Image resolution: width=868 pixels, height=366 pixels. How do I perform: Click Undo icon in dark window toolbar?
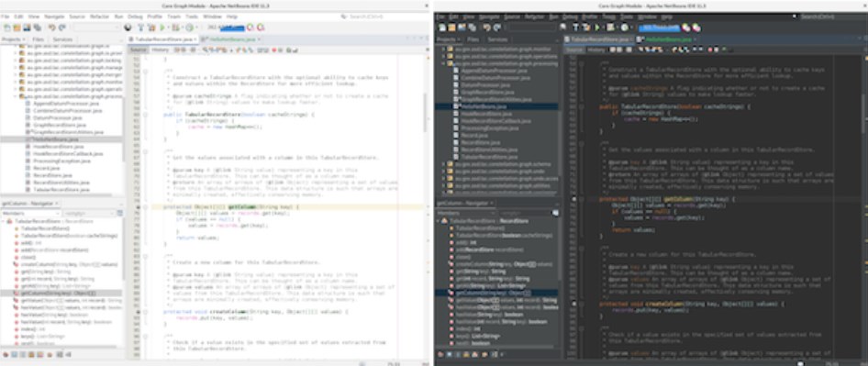click(486, 28)
